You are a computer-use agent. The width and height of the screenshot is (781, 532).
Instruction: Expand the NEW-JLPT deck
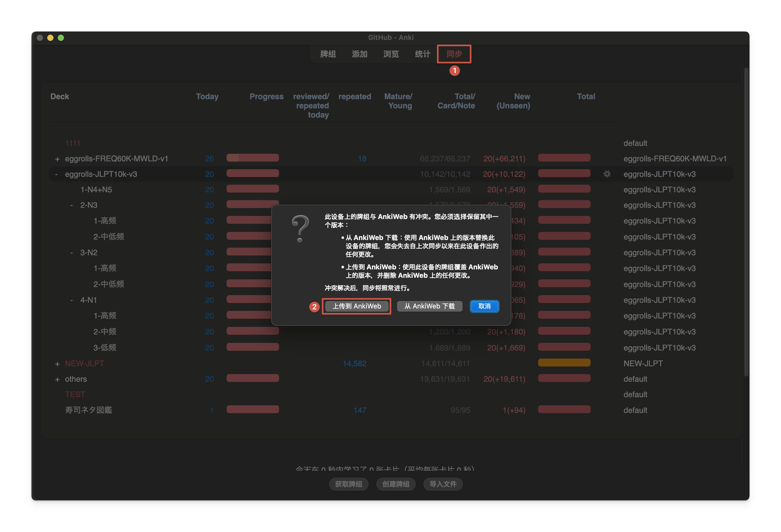click(x=57, y=364)
